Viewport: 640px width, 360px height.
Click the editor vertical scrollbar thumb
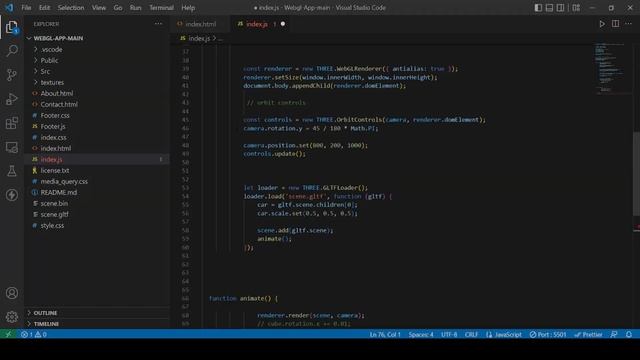pos(636,174)
